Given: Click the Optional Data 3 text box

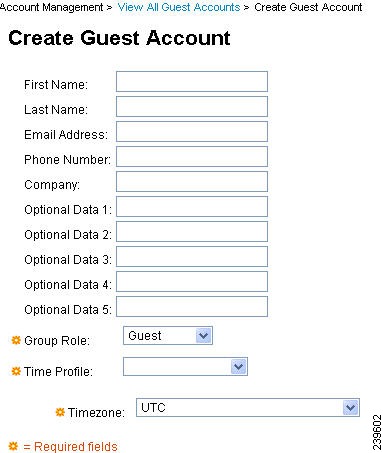Looking at the screenshot, I should 192,257.
